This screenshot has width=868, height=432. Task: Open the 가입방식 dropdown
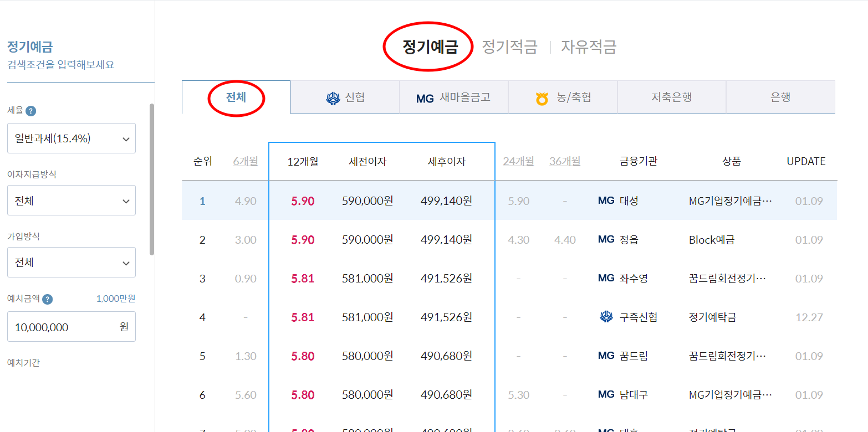click(x=72, y=263)
